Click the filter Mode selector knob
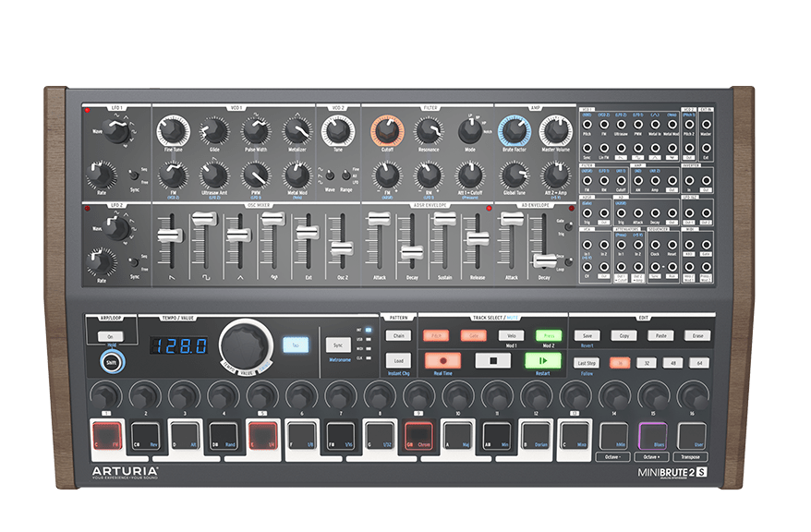 (469, 131)
